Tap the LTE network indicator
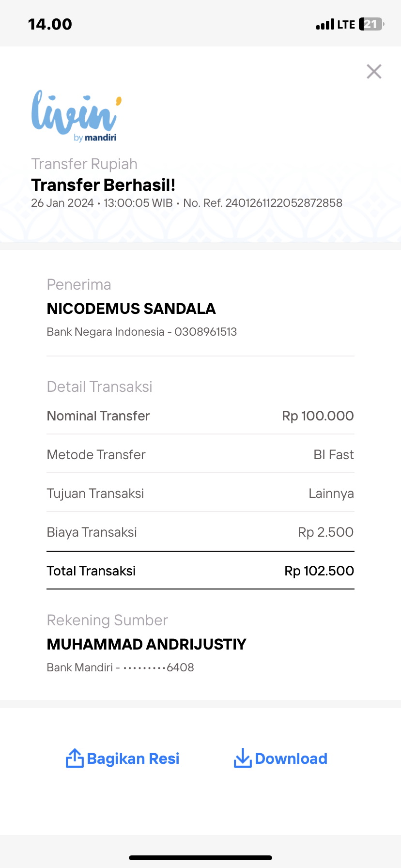 click(346, 24)
